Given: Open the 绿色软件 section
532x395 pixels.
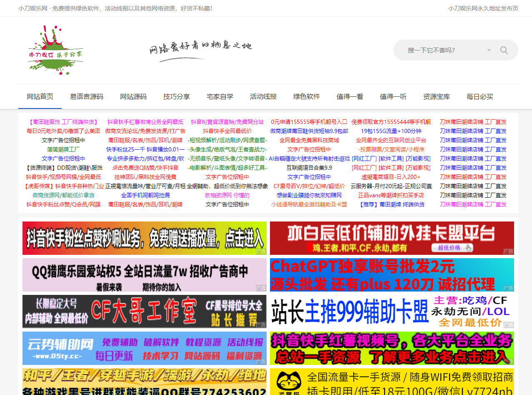Looking at the screenshot, I should [306, 96].
